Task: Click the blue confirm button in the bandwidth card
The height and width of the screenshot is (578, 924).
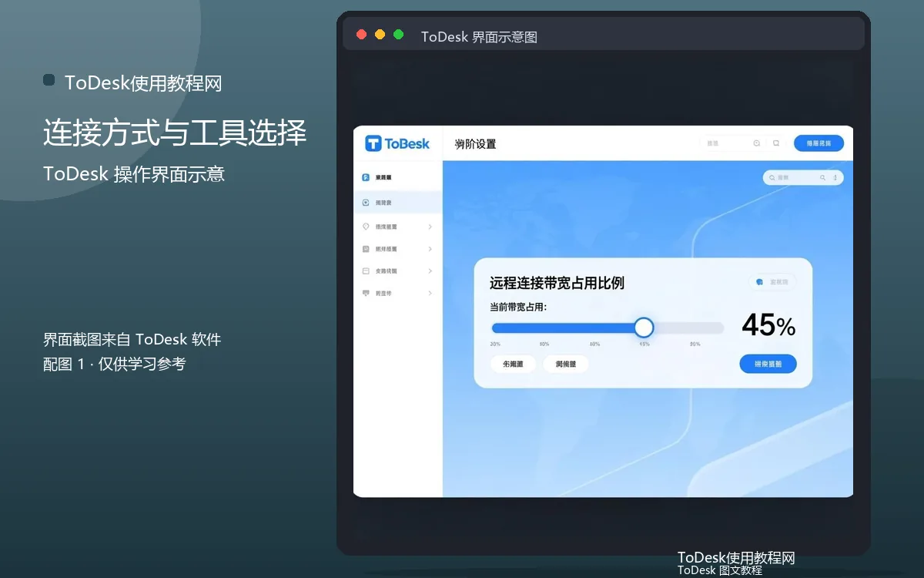Action: point(768,364)
